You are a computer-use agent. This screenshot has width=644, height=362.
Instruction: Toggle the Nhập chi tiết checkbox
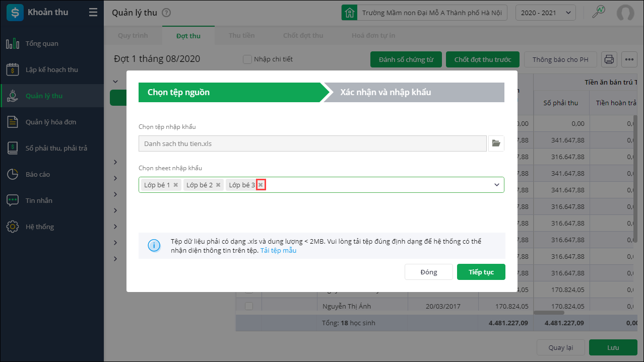coord(247,59)
